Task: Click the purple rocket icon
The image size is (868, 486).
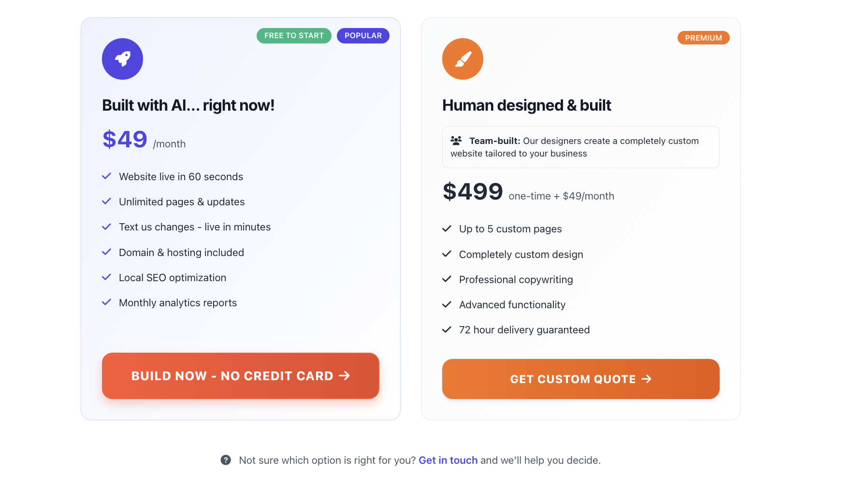Action: coord(122,59)
